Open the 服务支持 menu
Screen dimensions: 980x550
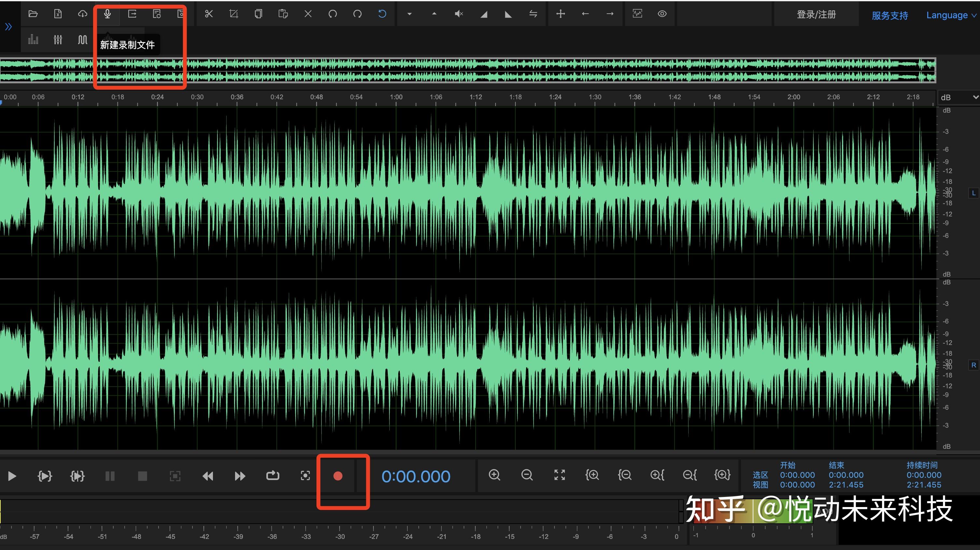[x=890, y=15]
